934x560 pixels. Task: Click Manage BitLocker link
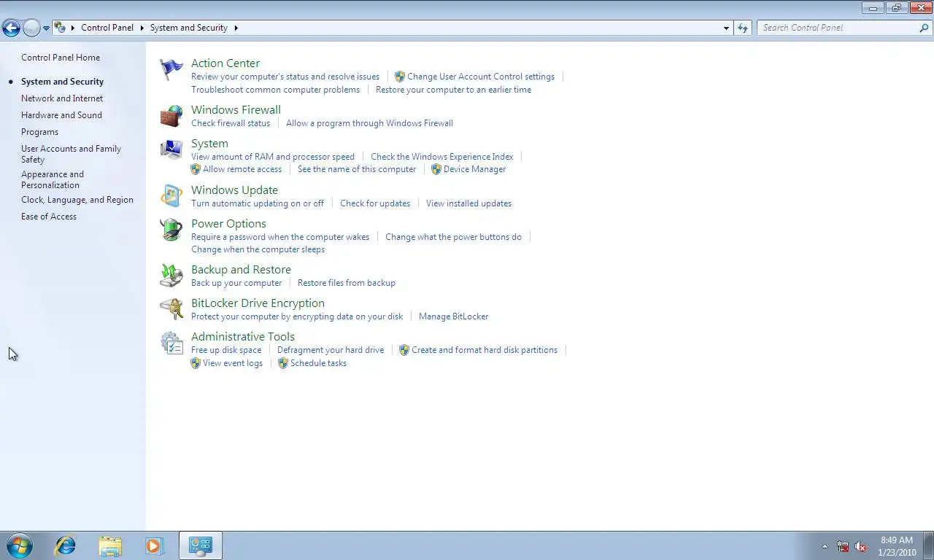[453, 316]
